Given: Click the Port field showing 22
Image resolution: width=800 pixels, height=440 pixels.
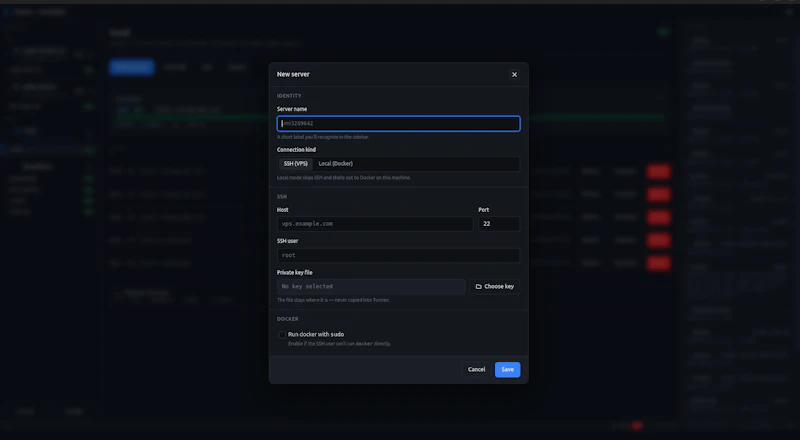Looking at the screenshot, I should point(499,224).
